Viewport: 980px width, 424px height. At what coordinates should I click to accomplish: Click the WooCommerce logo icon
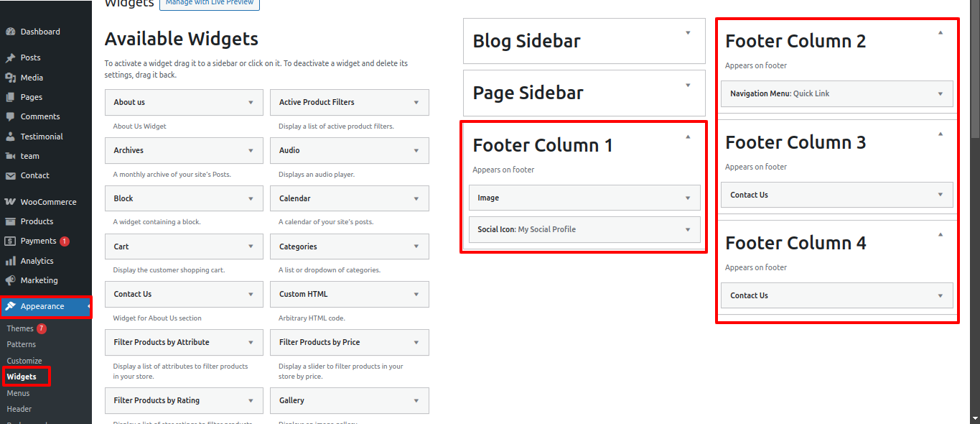point(10,202)
